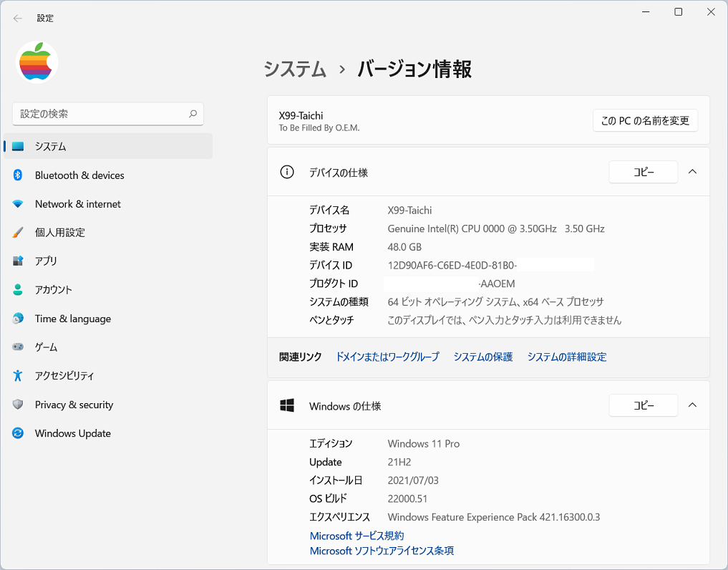This screenshot has width=728, height=570.
Task: Select ゲーム in the sidebar
Action: 108,347
